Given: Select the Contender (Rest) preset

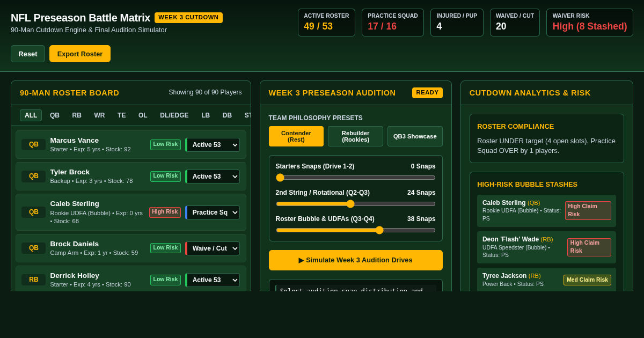Looking at the screenshot, I should [x=296, y=136].
